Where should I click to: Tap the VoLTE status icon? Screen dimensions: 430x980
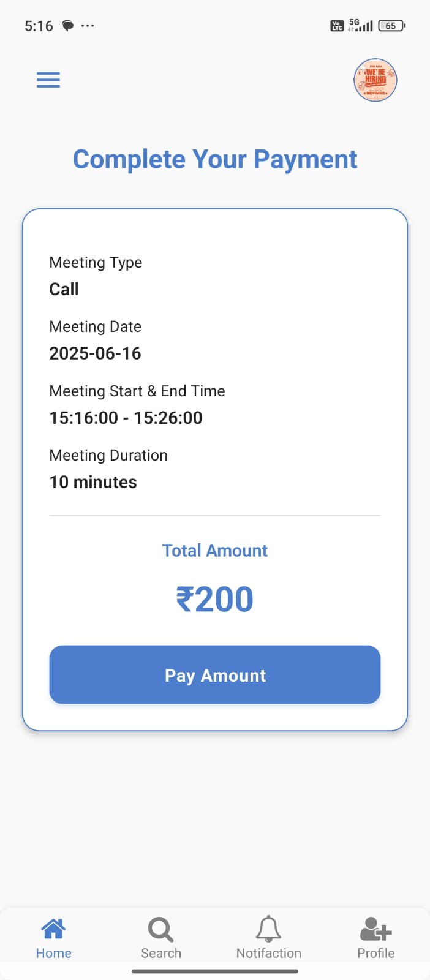337,26
